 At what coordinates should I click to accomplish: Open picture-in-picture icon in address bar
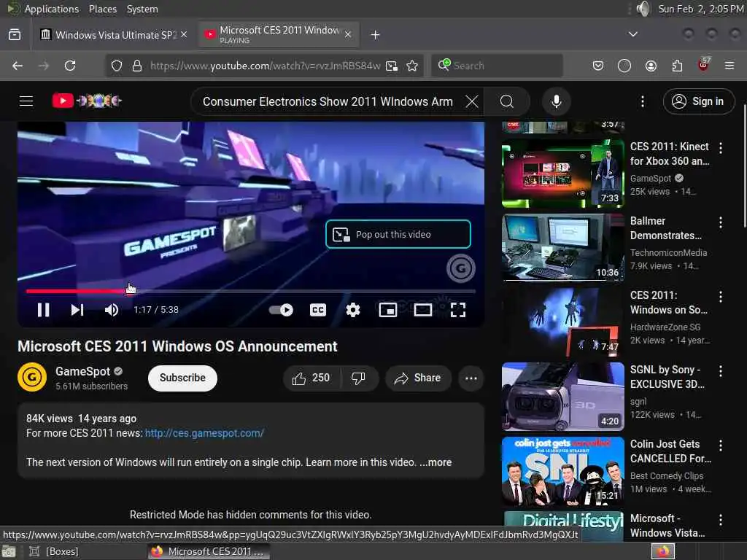[392, 66]
